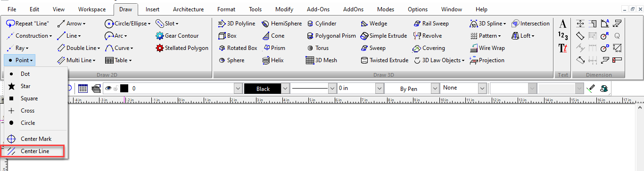
Task: Expand the Black color dropdown
Action: pos(285,89)
